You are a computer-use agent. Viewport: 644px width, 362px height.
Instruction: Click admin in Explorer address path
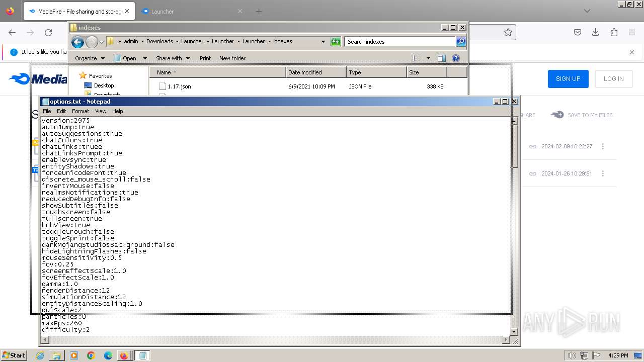pyautogui.click(x=131, y=41)
